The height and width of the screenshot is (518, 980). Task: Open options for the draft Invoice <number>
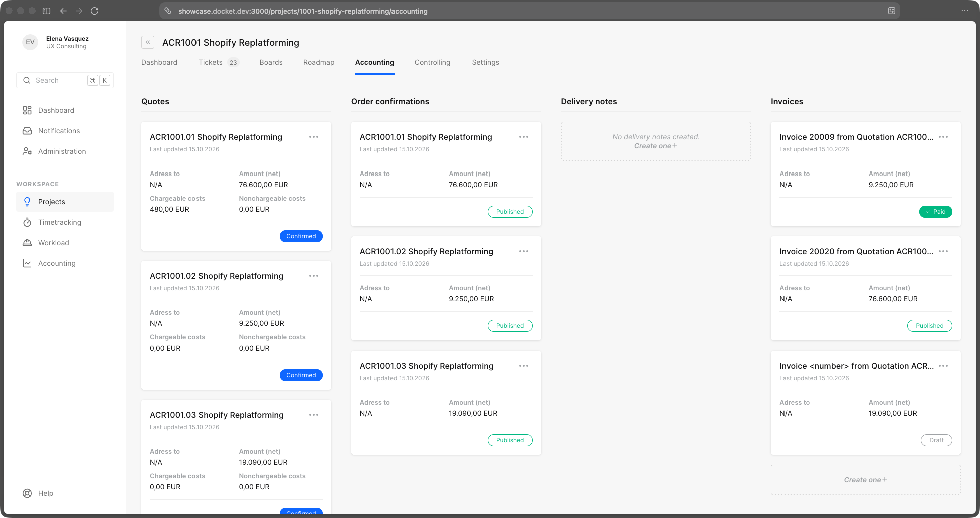pos(943,366)
